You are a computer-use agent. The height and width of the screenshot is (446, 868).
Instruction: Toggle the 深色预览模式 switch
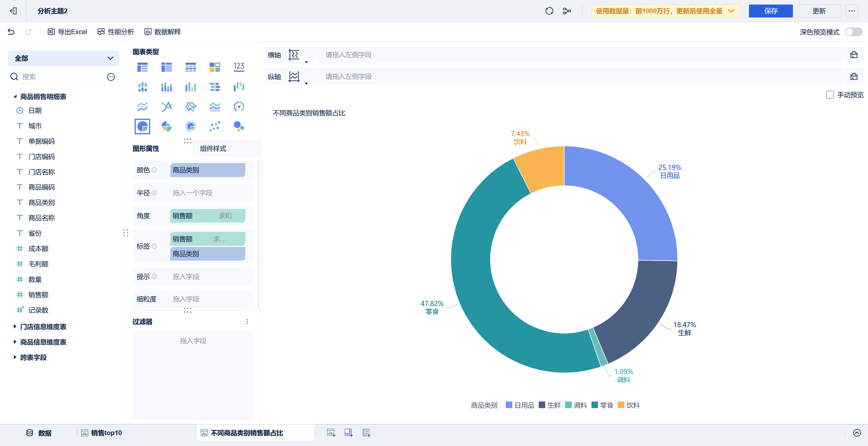point(853,32)
